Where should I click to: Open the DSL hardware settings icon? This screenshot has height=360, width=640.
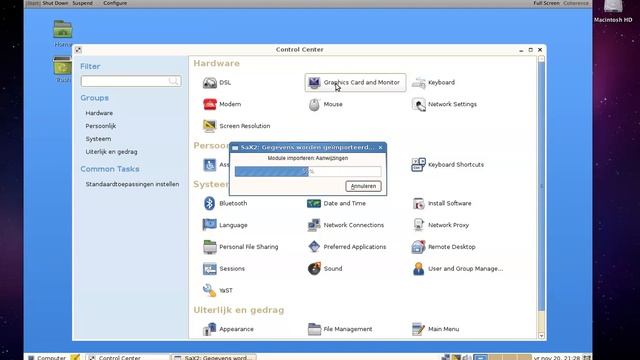click(x=217, y=82)
